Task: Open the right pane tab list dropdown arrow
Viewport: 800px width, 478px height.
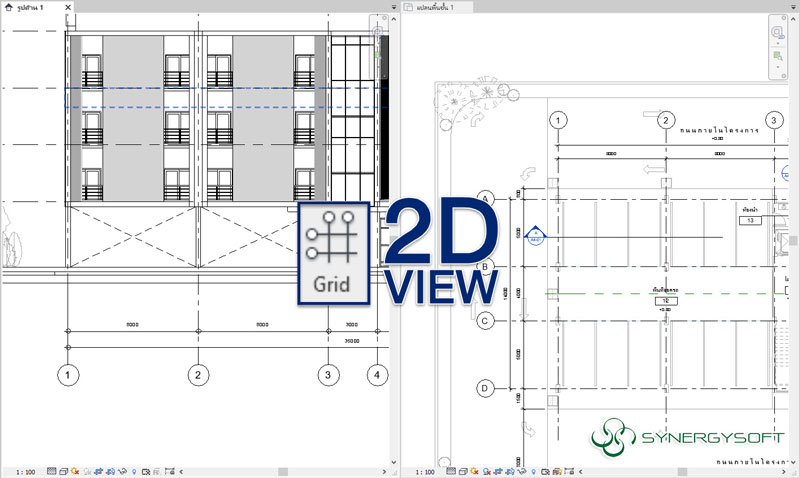Action: pyautogui.click(x=793, y=7)
